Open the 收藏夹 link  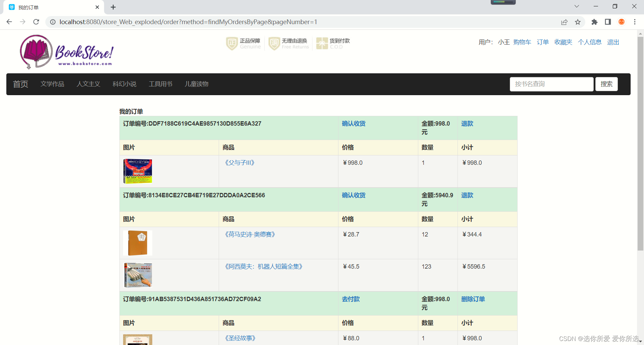[x=563, y=42]
